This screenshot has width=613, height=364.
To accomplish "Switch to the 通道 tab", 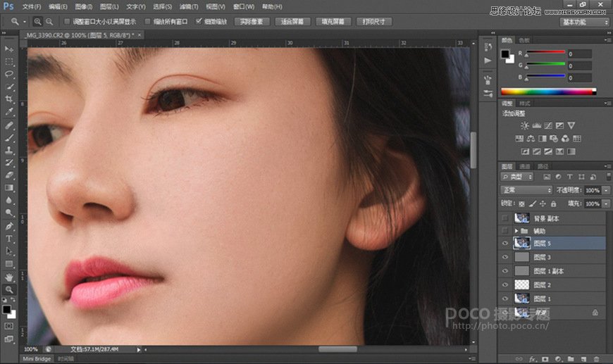I will click(x=525, y=166).
